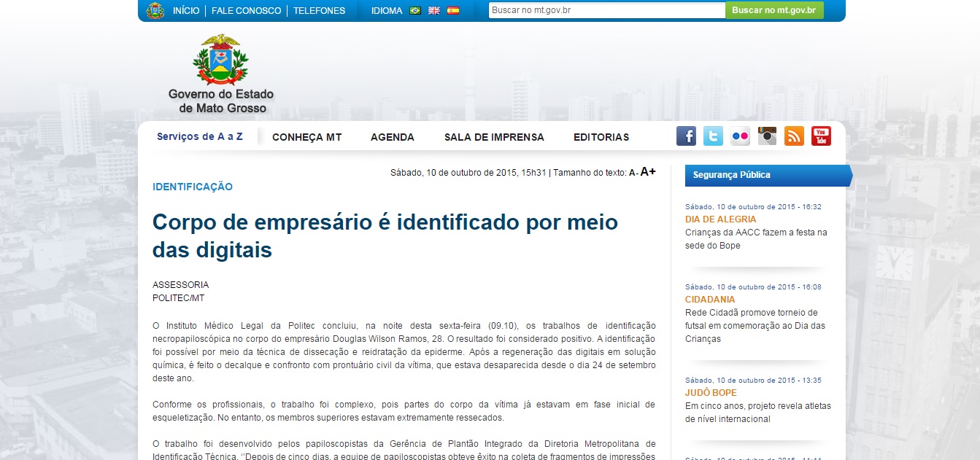Open the Instagram icon

click(767, 136)
